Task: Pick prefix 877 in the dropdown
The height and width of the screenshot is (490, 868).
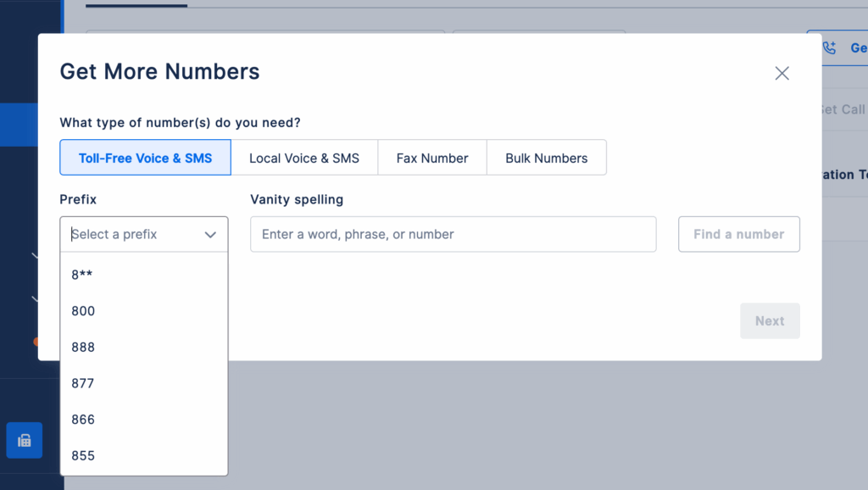Action: tap(83, 383)
